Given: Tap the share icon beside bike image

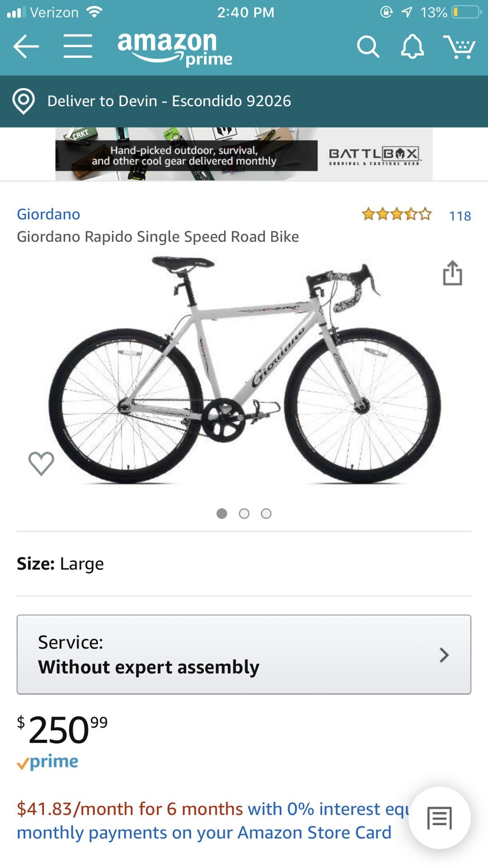Looking at the screenshot, I should click(x=452, y=273).
